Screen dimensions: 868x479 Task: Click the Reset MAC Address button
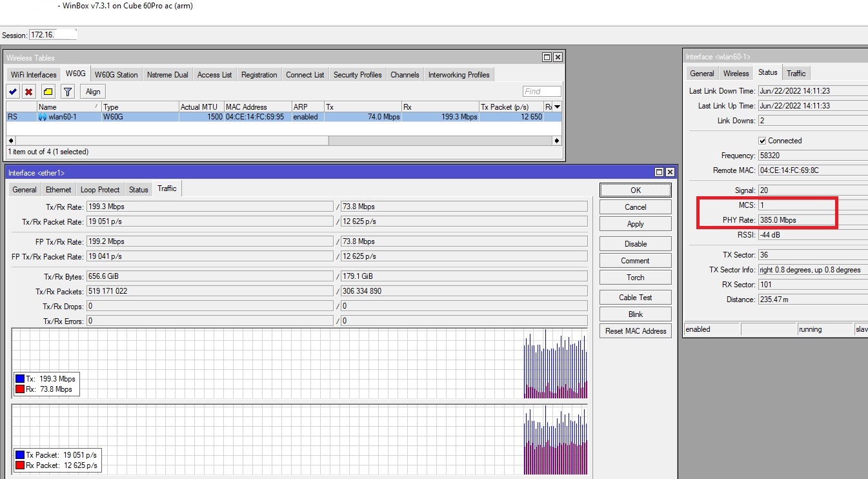pyautogui.click(x=635, y=331)
